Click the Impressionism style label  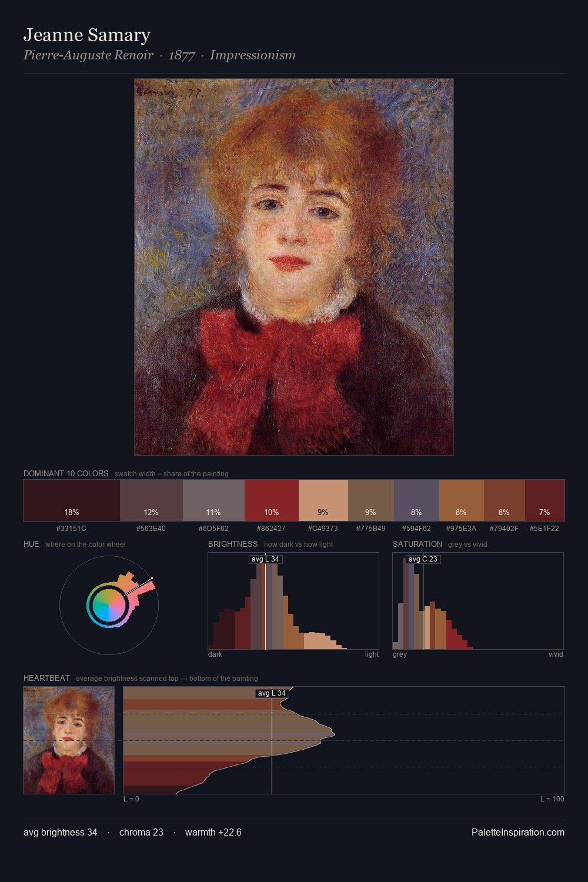[x=253, y=55]
